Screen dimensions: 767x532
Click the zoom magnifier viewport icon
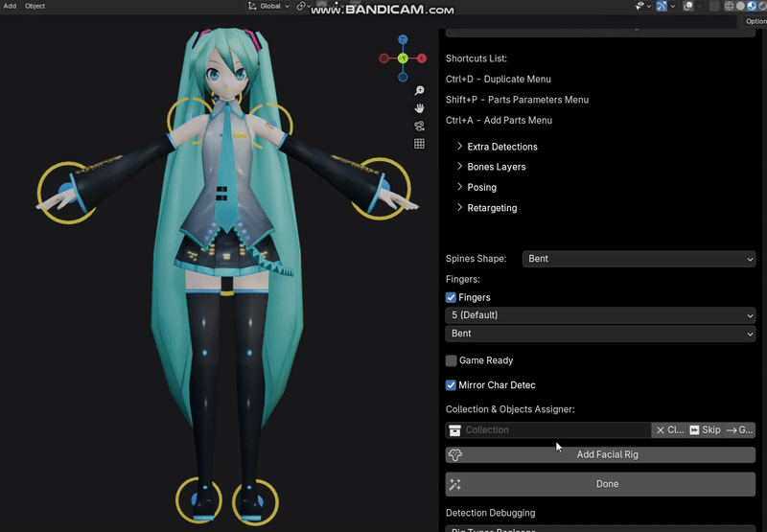coord(419,91)
